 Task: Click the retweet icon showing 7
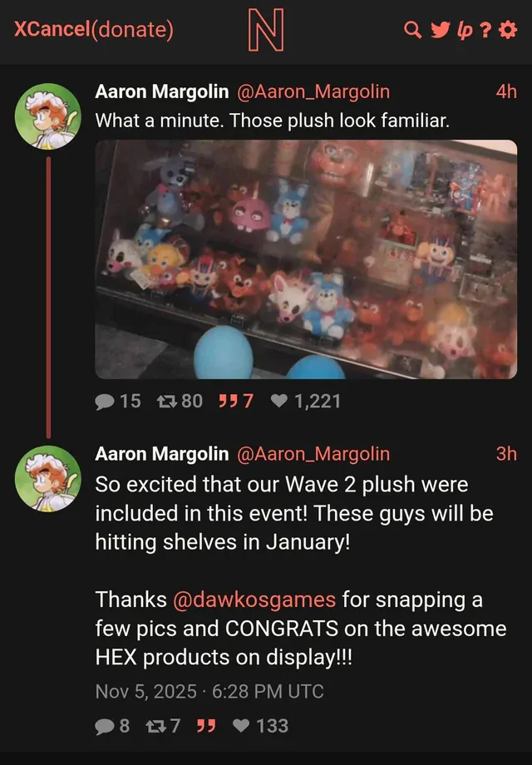[155, 725]
